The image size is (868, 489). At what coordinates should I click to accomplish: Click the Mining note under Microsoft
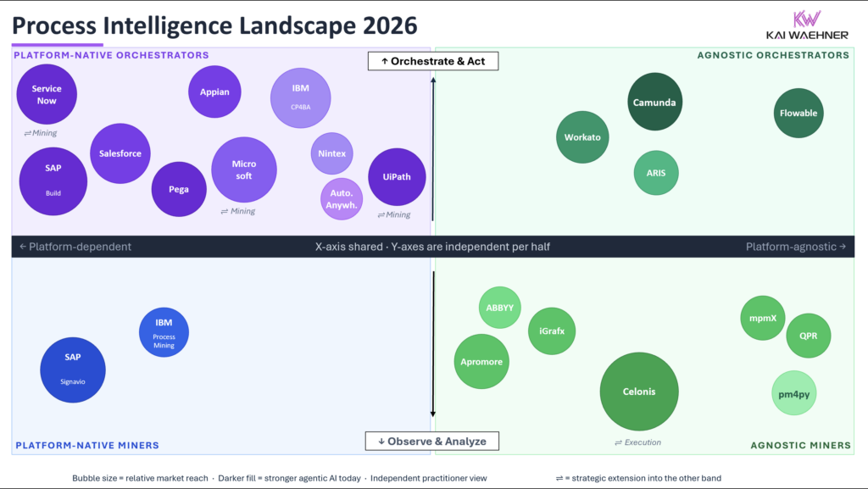[238, 211]
